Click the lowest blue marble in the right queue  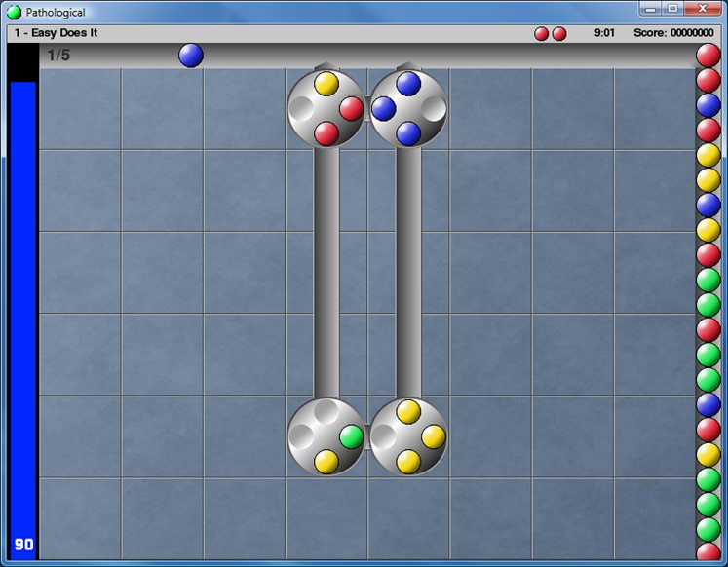(x=709, y=404)
